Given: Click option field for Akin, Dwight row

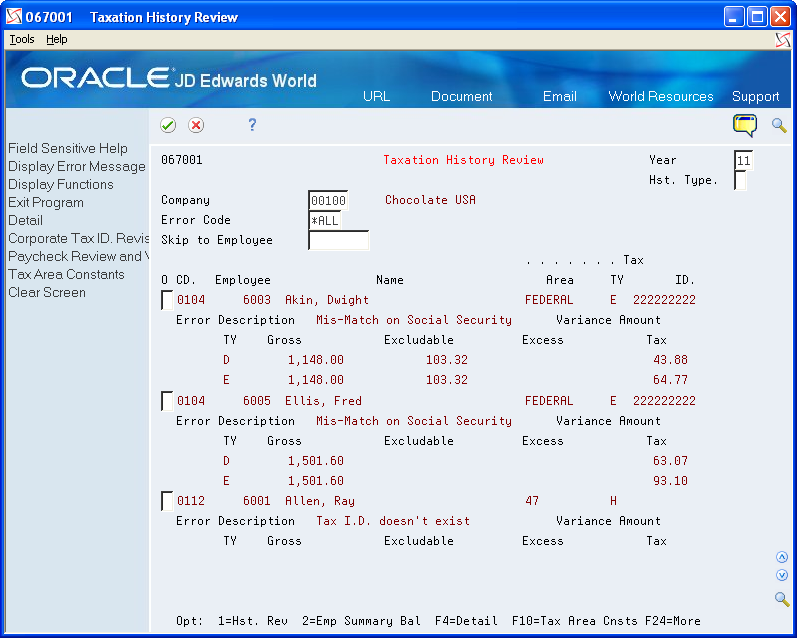Looking at the screenshot, I should pos(167,300).
